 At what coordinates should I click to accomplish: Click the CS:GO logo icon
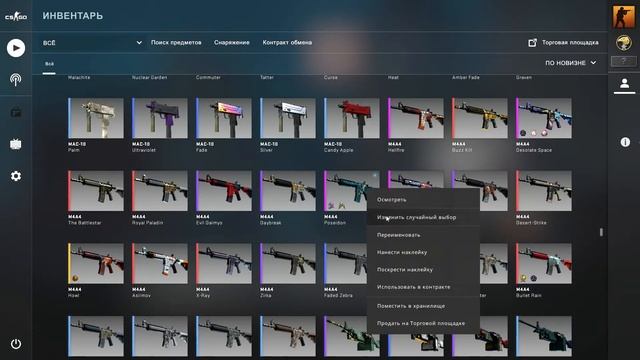16,17
